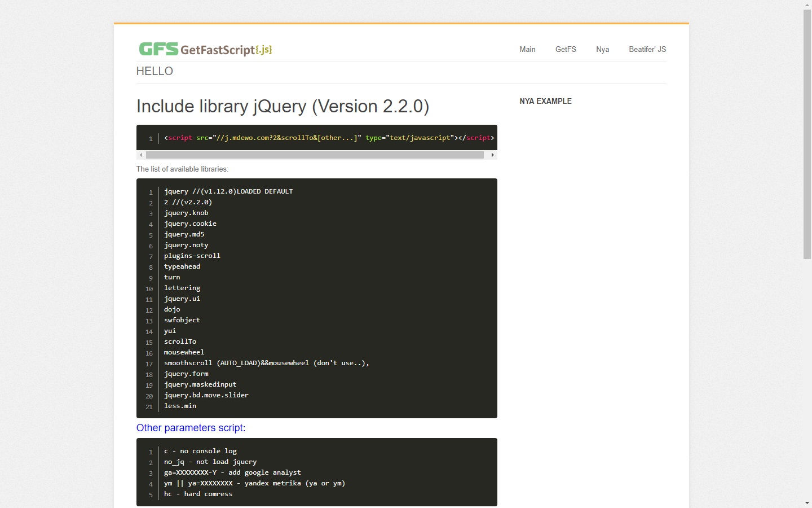The image size is (812, 508).
Task: Select the lettering line
Action: click(x=182, y=288)
